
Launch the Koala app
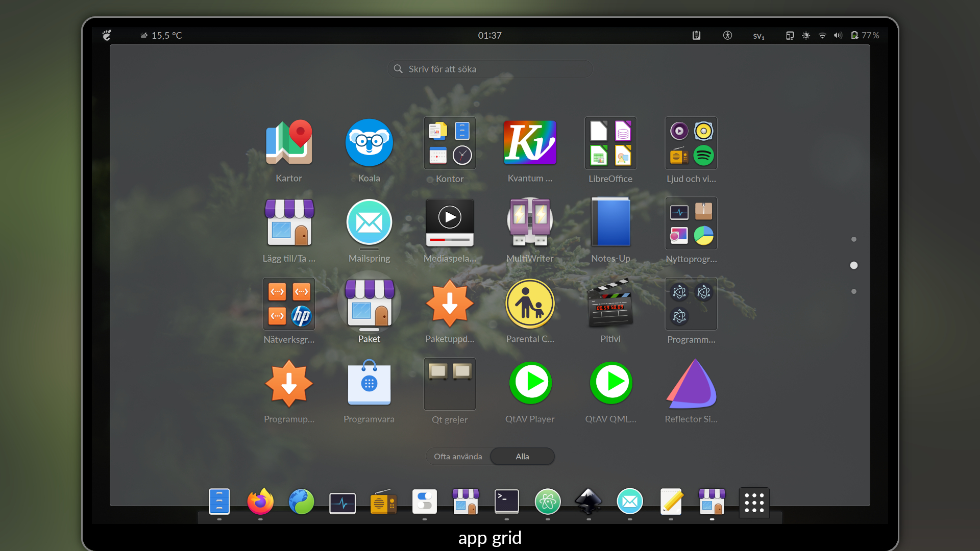(369, 143)
